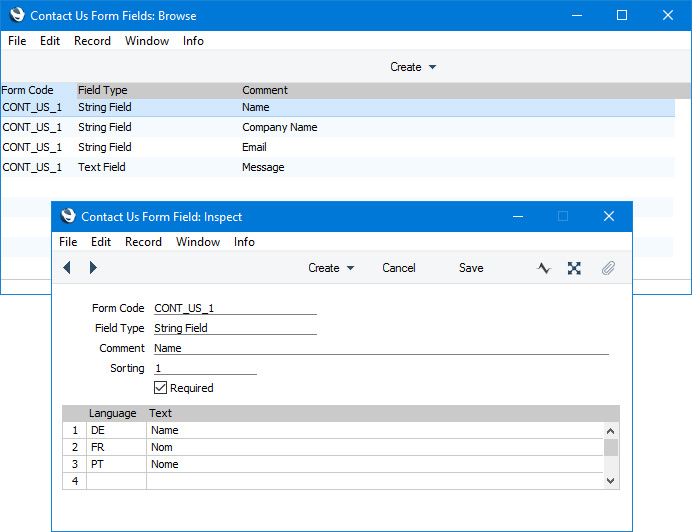Open the workflow activity icon in Inspect toolbar

[x=544, y=268]
